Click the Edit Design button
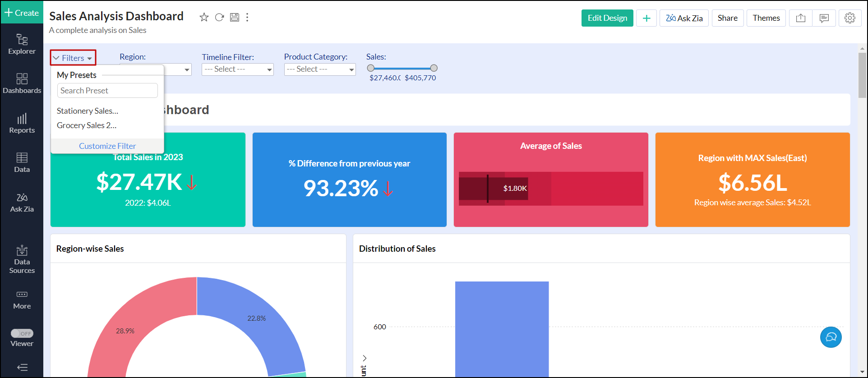This screenshot has width=868, height=378. [x=607, y=18]
